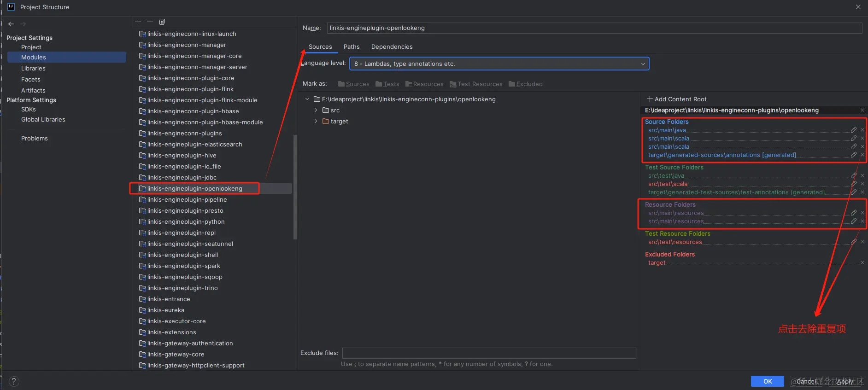Screen dimensions: 868x390
Task: Click Add Content Root
Action: [x=676, y=99]
